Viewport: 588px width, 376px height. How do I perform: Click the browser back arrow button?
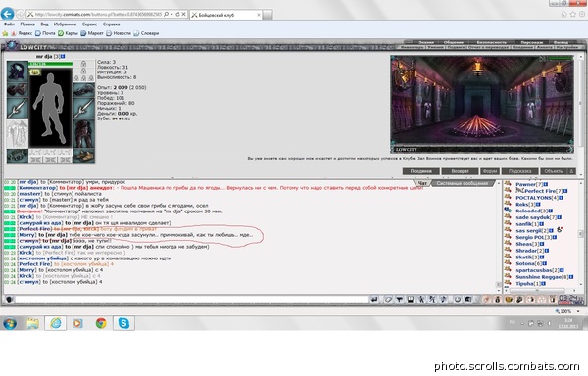click(x=8, y=14)
